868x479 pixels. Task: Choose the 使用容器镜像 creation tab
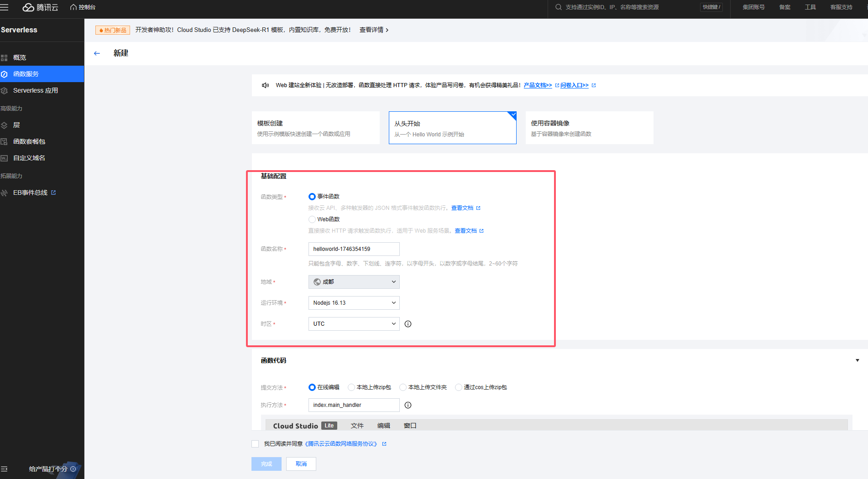(x=589, y=128)
